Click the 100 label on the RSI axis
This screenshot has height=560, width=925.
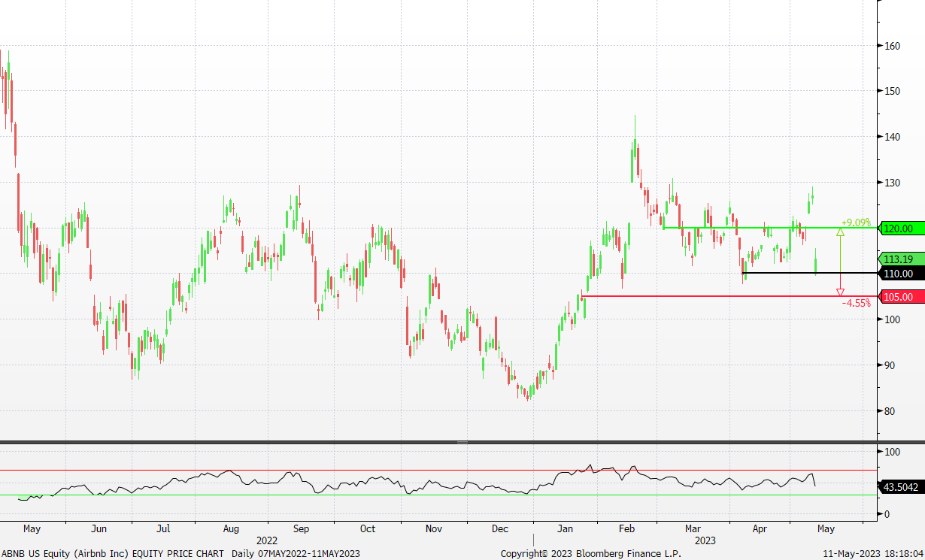(x=892, y=452)
